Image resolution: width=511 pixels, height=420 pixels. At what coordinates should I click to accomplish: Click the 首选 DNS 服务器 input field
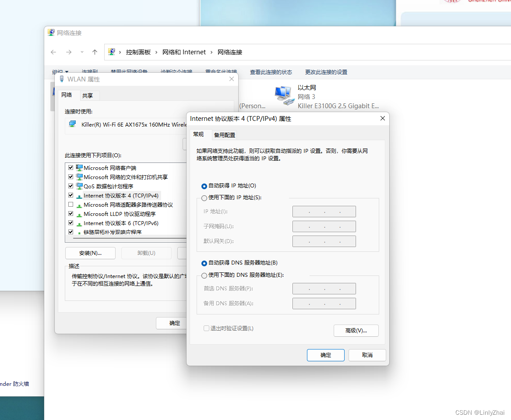tap(324, 289)
